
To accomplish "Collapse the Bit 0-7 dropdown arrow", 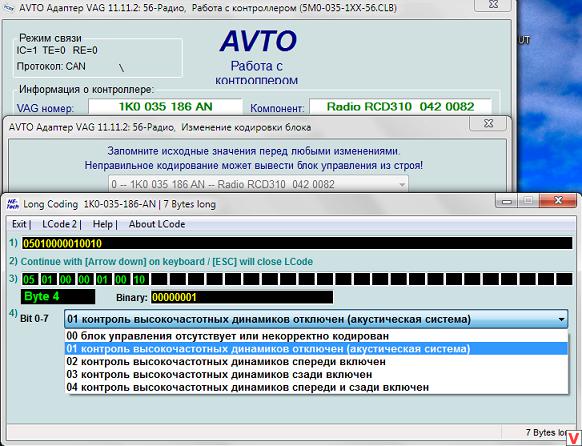I will coord(560,319).
